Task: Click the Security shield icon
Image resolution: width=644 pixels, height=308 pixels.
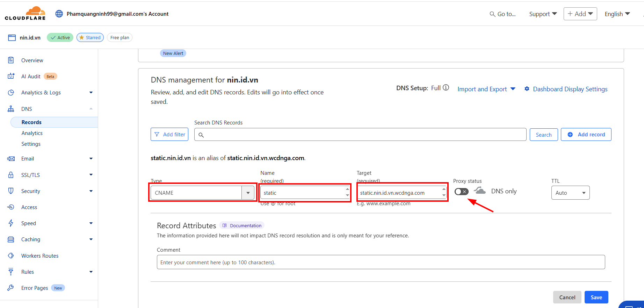Action: [x=11, y=191]
